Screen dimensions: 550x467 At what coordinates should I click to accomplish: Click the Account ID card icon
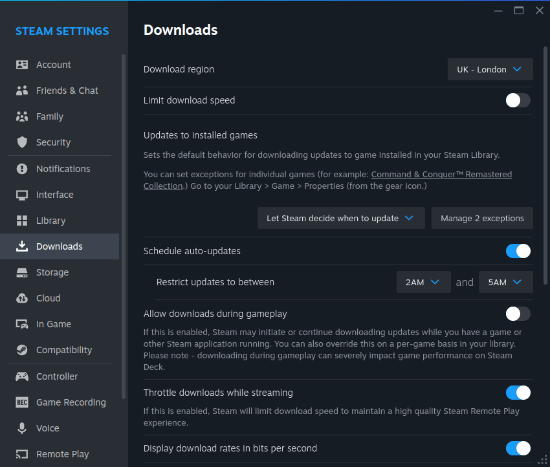point(22,65)
